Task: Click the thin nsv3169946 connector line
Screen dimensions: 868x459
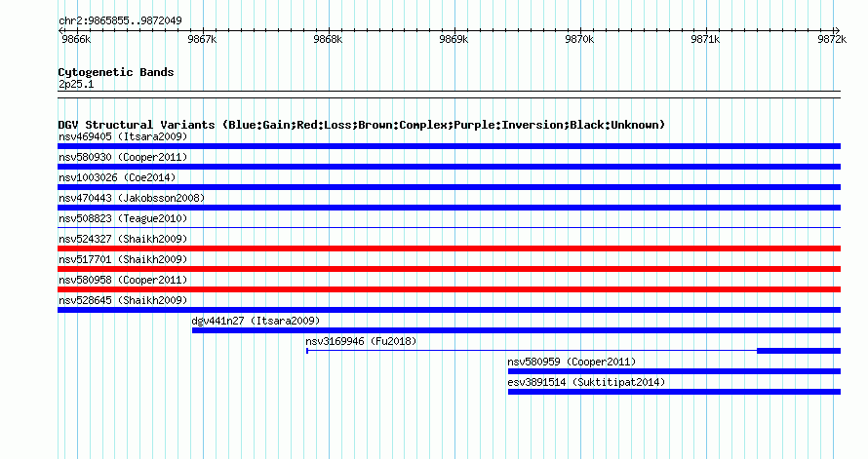Action: point(532,351)
